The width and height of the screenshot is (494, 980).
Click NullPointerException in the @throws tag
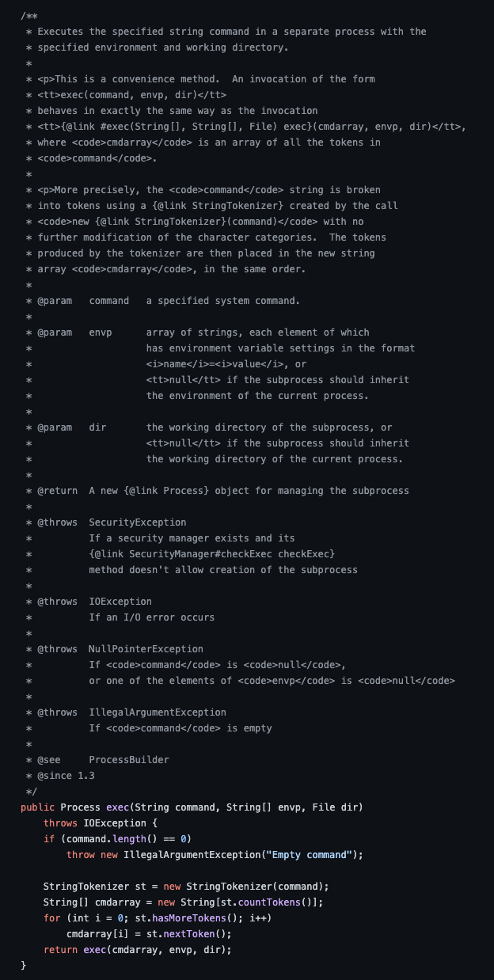(x=146, y=648)
